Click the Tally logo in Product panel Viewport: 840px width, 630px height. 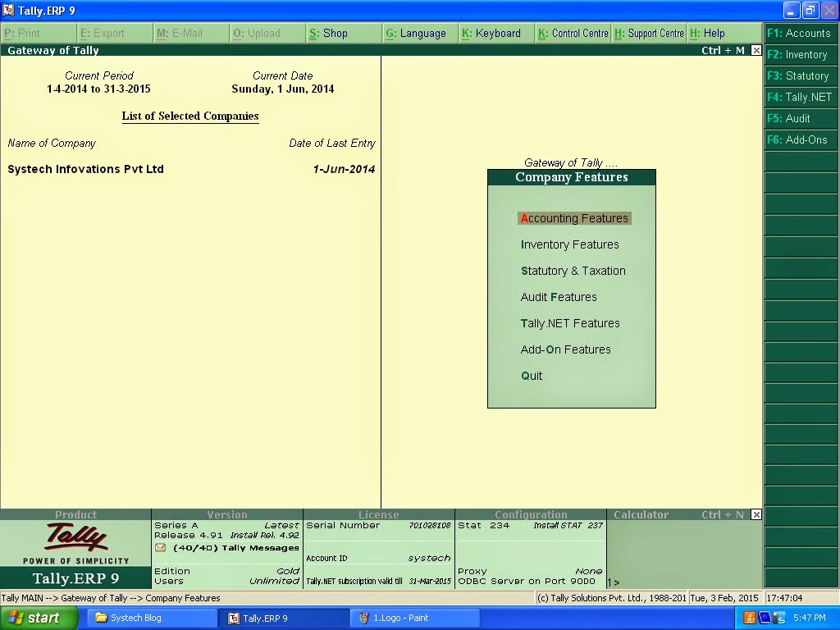[75, 537]
